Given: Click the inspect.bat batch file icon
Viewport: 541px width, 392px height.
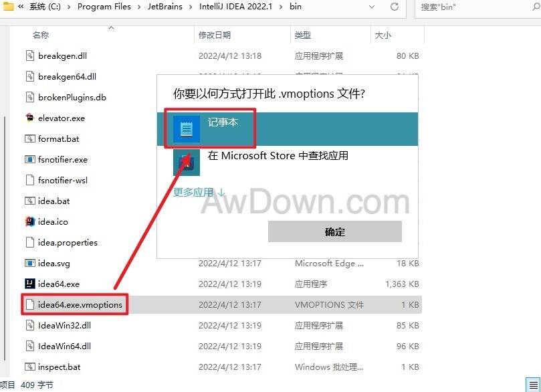Looking at the screenshot, I should [29, 367].
